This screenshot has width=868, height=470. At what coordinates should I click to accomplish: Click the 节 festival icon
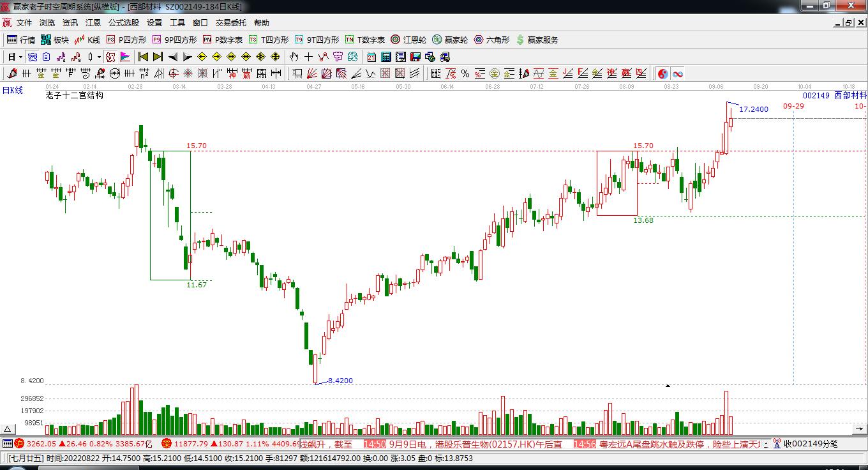tap(338, 57)
